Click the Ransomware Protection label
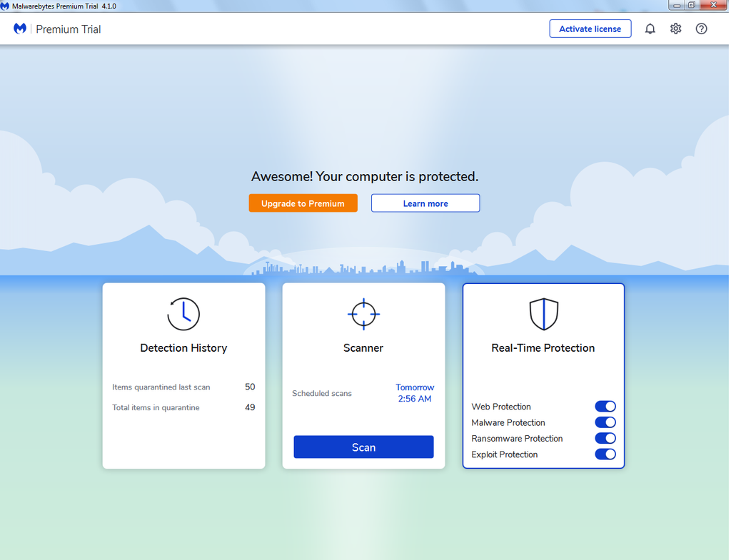The height and width of the screenshot is (560, 731). pos(517,439)
